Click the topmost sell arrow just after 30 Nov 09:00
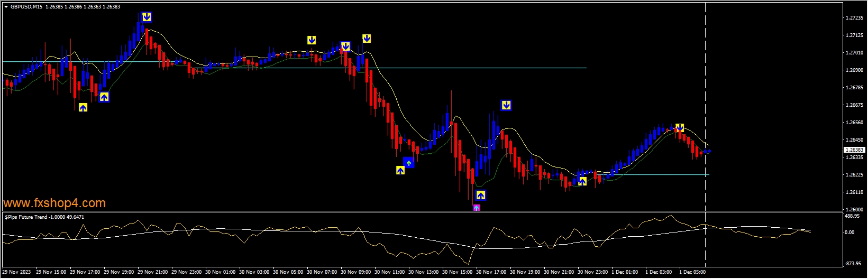 point(367,38)
